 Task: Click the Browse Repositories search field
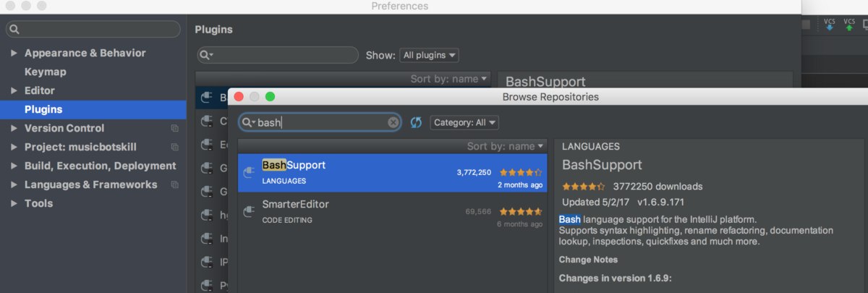pos(320,122)
